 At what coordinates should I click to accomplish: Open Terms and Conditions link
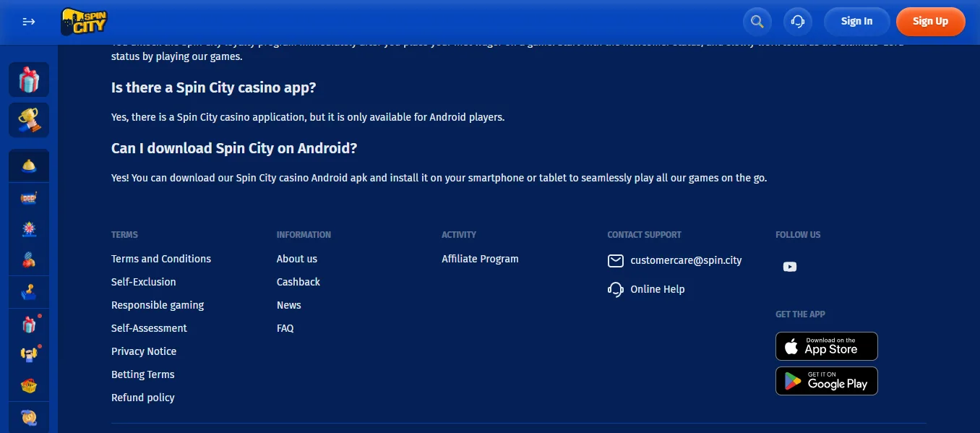161,259
